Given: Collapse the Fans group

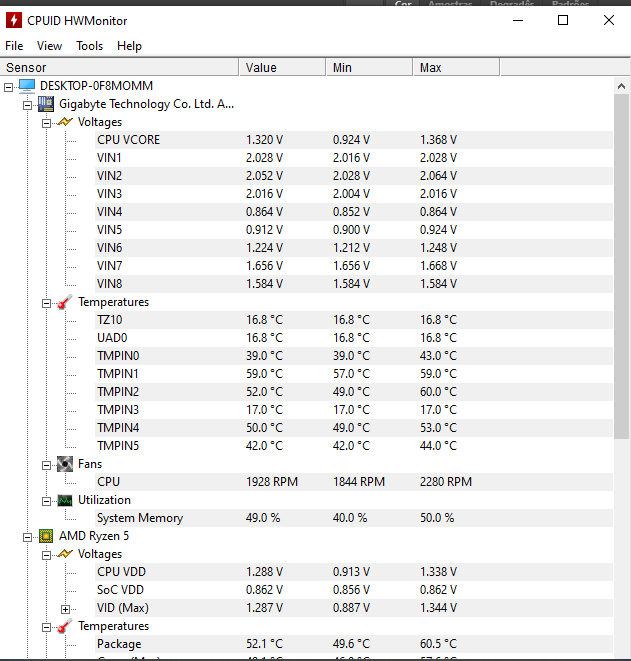Looking at the screenshot, I should (46, 465).
